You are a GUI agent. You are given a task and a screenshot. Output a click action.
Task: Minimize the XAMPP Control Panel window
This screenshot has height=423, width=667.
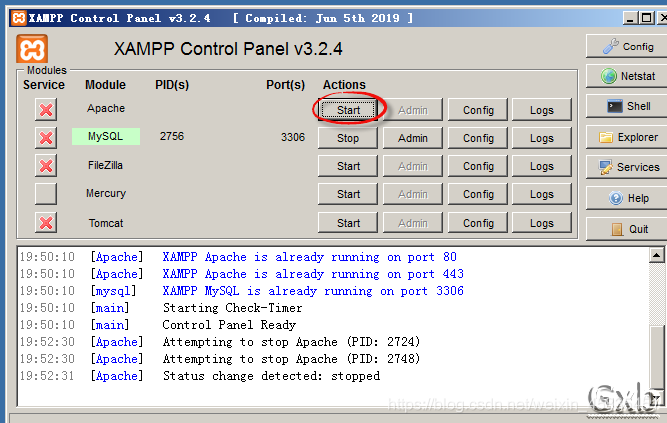click(630, 18)
